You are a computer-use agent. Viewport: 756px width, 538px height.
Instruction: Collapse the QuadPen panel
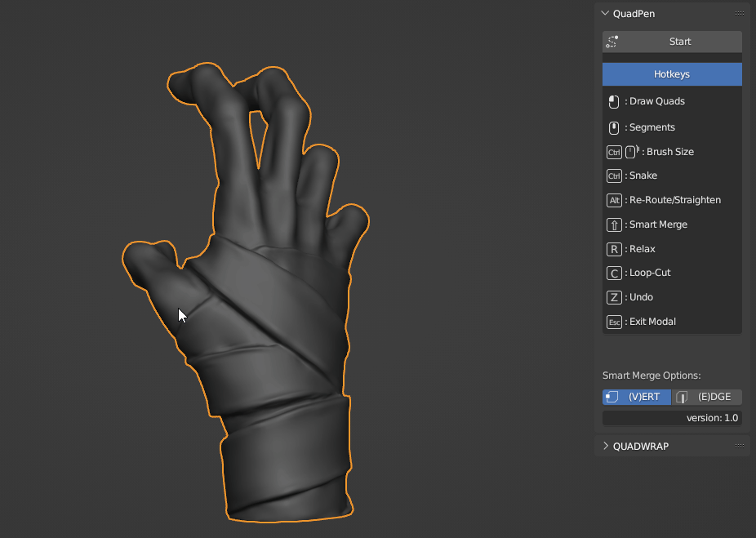pyautogui.click(x=605, y=14)
